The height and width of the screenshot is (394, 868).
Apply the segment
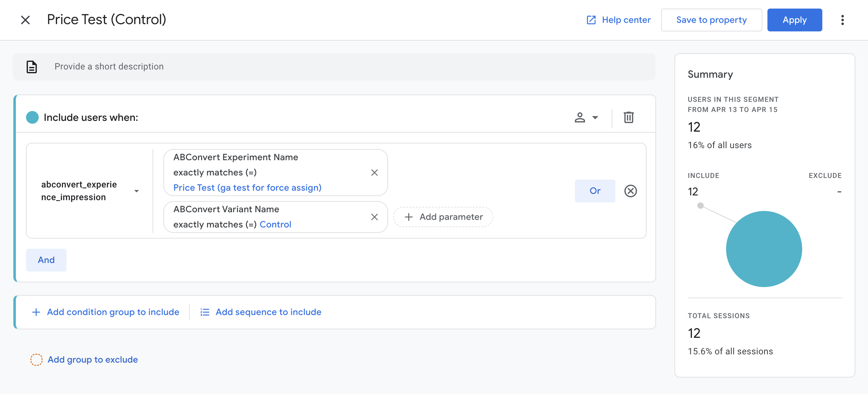tap(794, 20)
